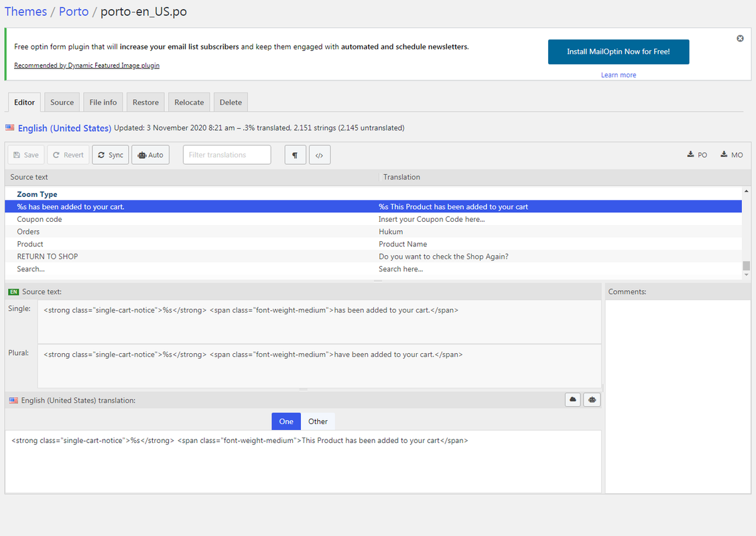Open the Learn more link
This screenshot has height=536, width=756.
[x=619, y=75]
